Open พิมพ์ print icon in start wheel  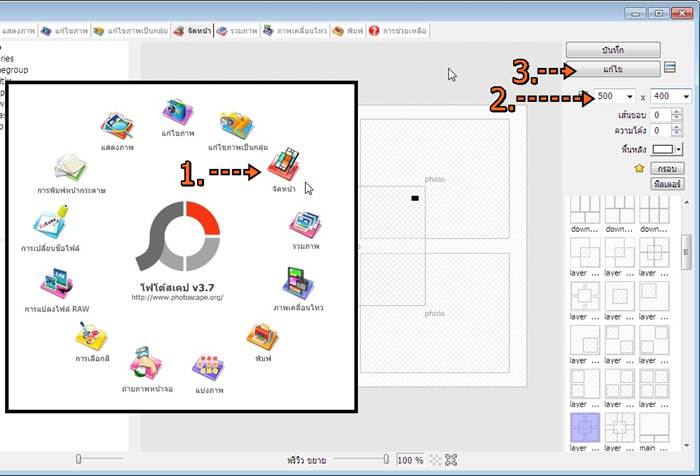pyautogui.click(x=262, y=337)
